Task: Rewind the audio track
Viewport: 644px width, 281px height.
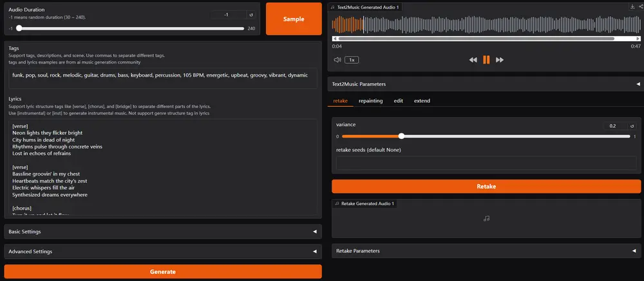Action: [x=473, y=60]
